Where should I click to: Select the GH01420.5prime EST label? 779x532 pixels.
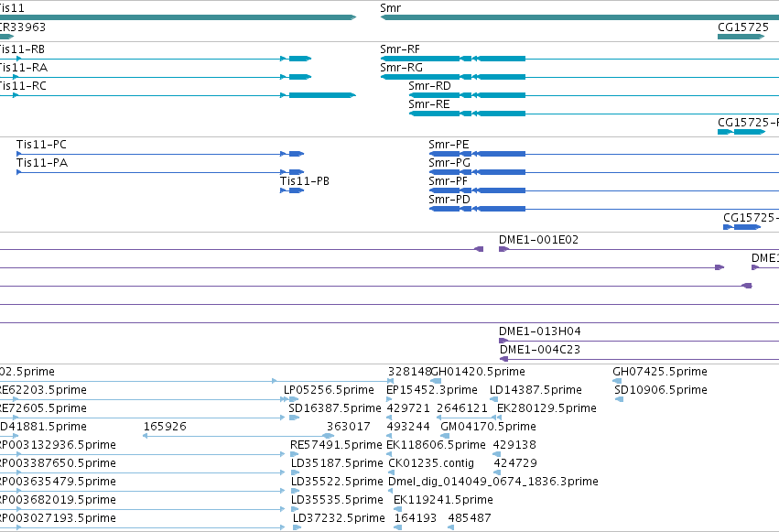pyautogui.click(x=478, y=372)
